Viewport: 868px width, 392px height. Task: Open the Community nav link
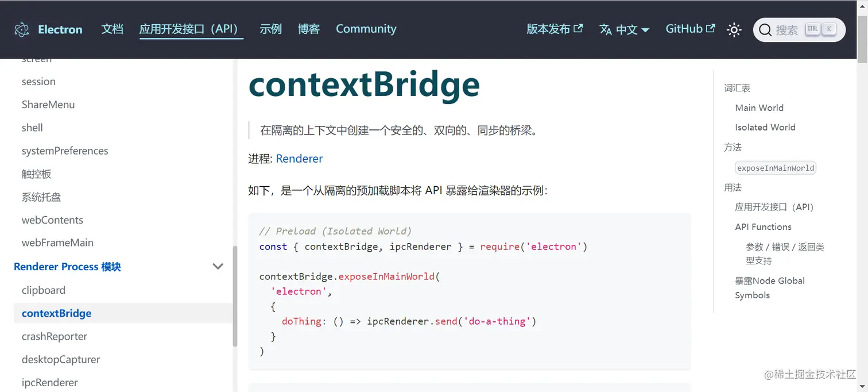coord(366,29)
